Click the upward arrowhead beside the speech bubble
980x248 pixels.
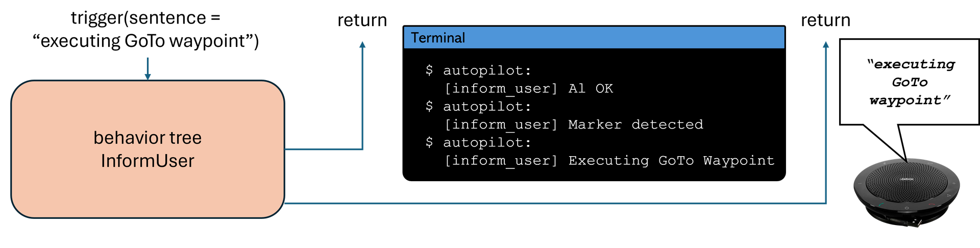[826, 45]
